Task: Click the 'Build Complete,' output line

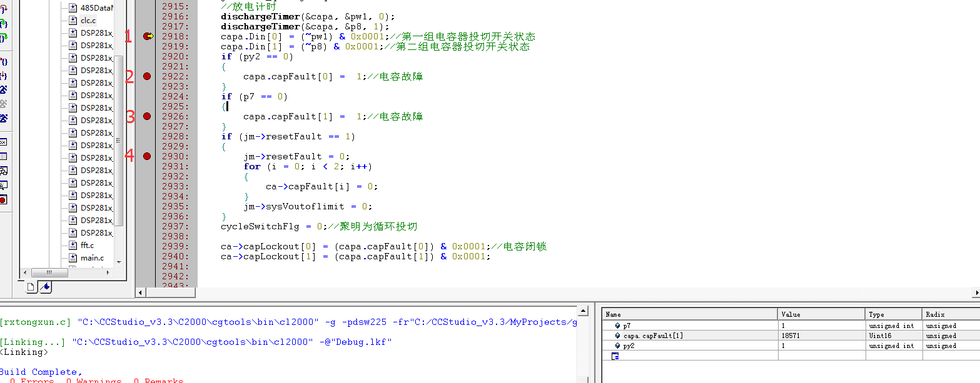Action: [x=41, y=372]
